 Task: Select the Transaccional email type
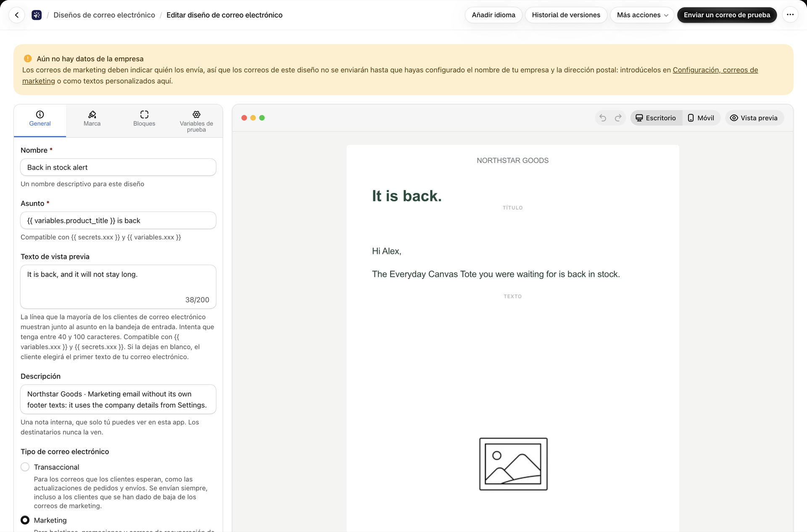(x=25, y=467)
